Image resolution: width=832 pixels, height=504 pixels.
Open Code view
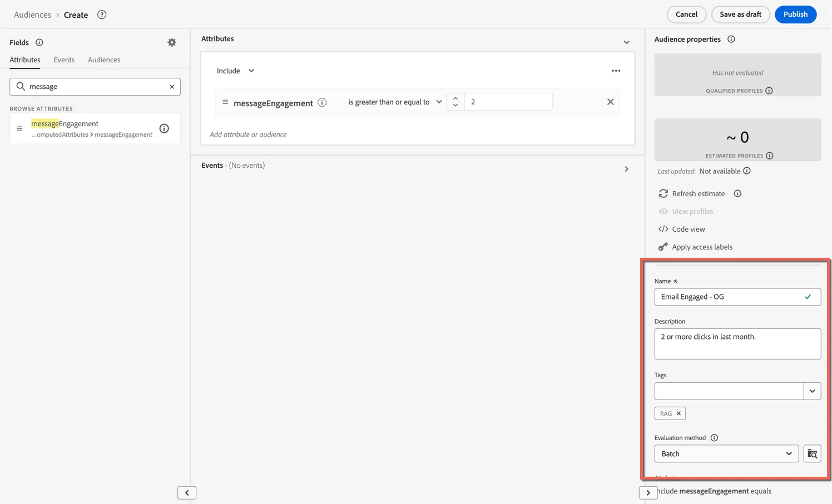682,229
